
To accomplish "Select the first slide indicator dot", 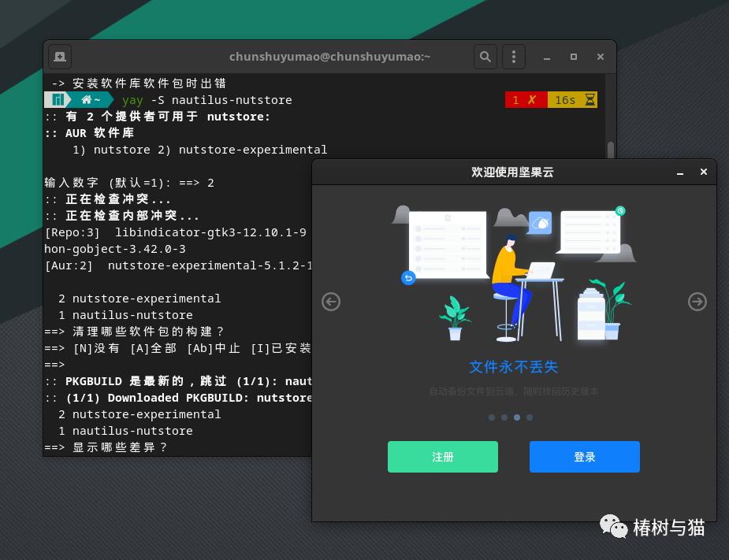I will point(492,417).
